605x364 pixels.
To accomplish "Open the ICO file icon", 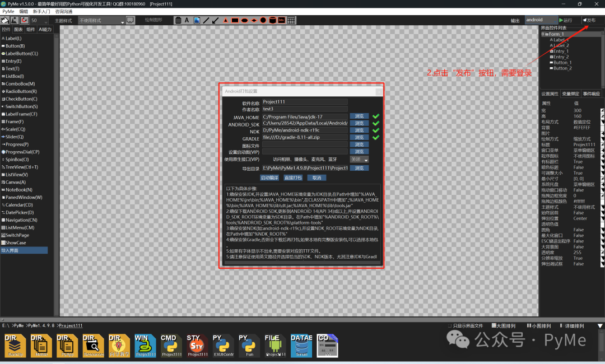I will pos(328,346).
